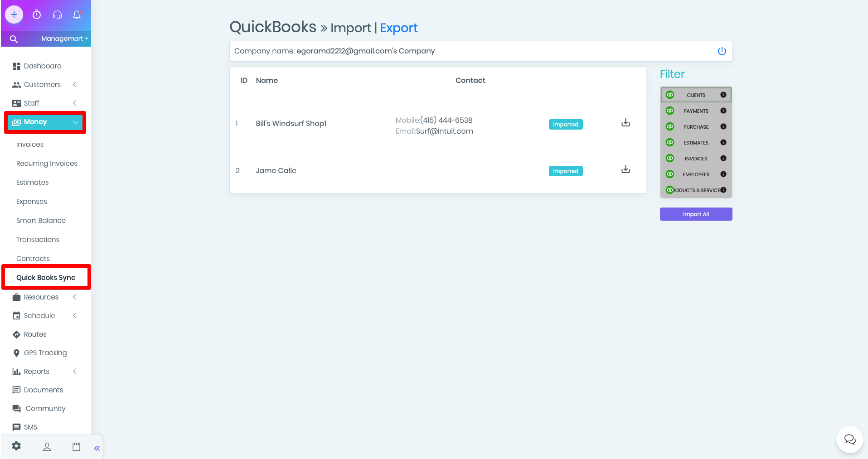Expand the Reports chevron

pos(75,372)
